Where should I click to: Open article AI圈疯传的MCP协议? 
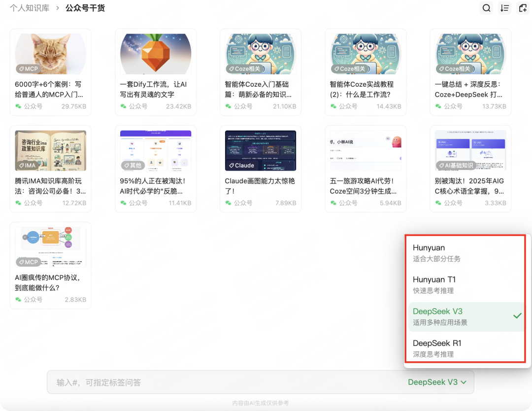pyautogui.click(x=47, y=283)
